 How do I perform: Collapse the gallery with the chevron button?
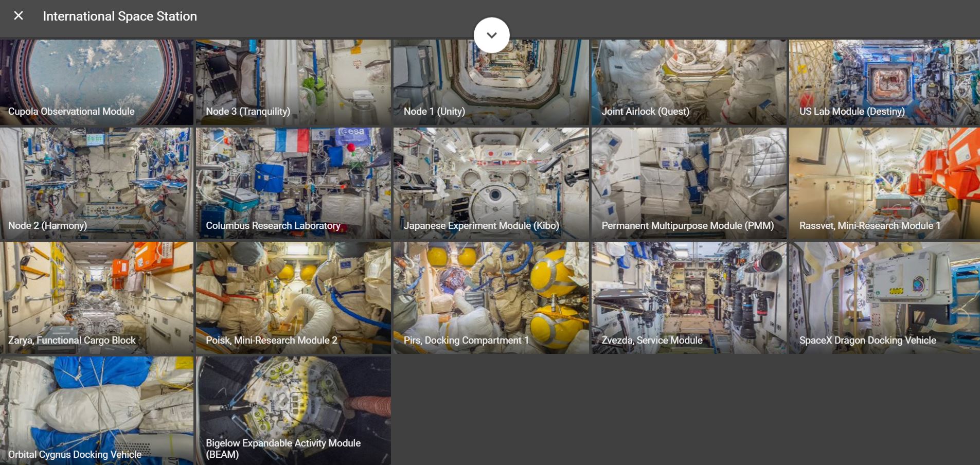point(491,35)
